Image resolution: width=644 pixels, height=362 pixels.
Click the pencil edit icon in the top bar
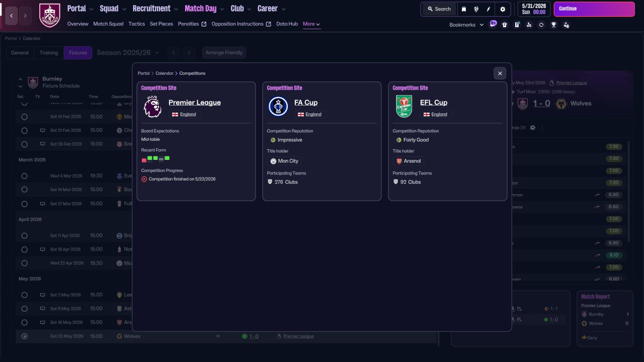[489, 9]
